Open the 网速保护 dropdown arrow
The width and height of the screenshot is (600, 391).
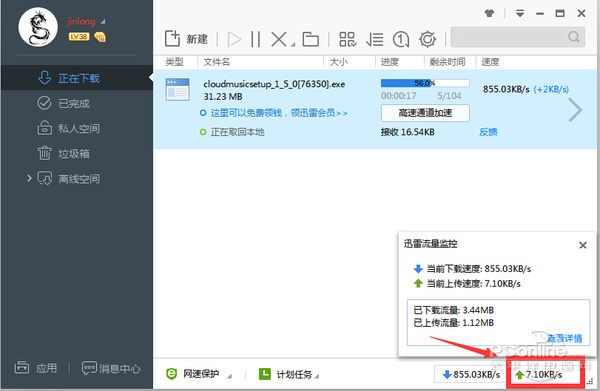(229, 376)
